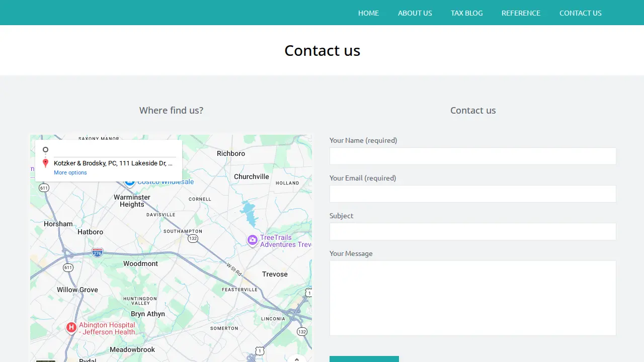Click the "Your Message" label

[351, 253]
